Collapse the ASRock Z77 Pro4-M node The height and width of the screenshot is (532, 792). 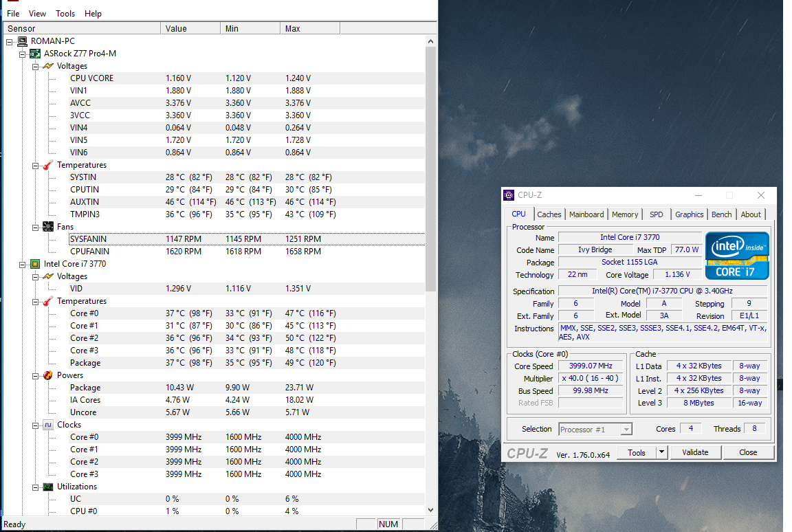point(22,54)
